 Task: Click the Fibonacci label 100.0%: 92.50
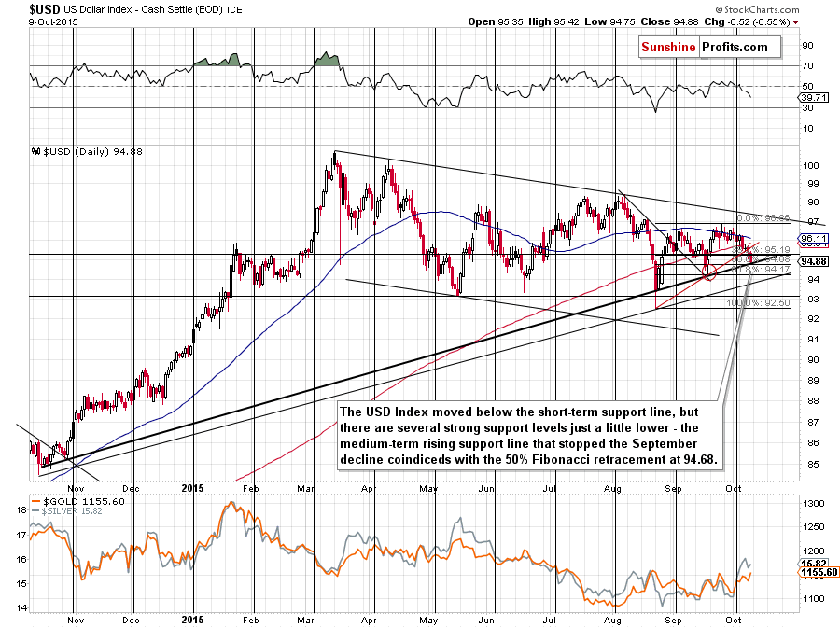click(758, 303)
